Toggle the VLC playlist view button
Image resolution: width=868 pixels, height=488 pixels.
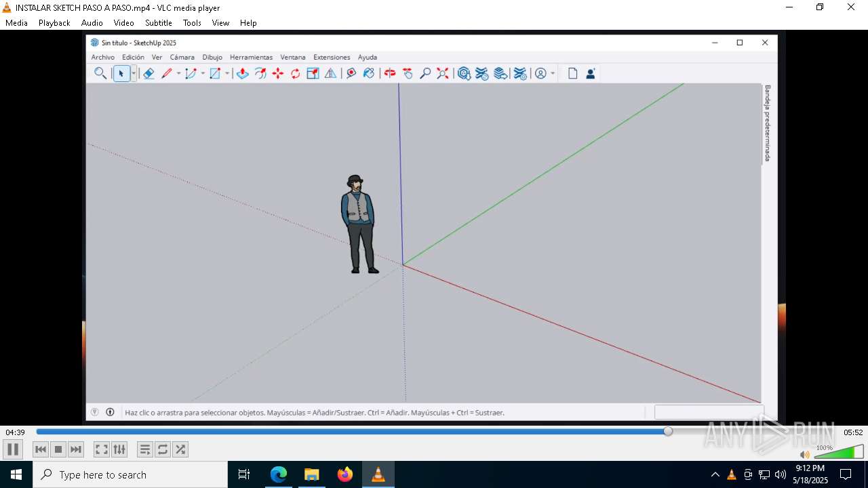click(x=145, y=449)
